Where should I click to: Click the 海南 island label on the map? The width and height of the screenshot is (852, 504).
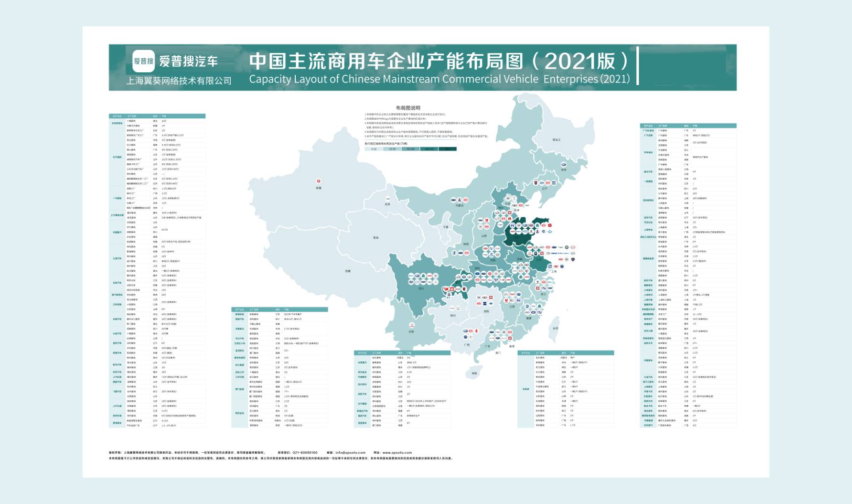point(474,373)
